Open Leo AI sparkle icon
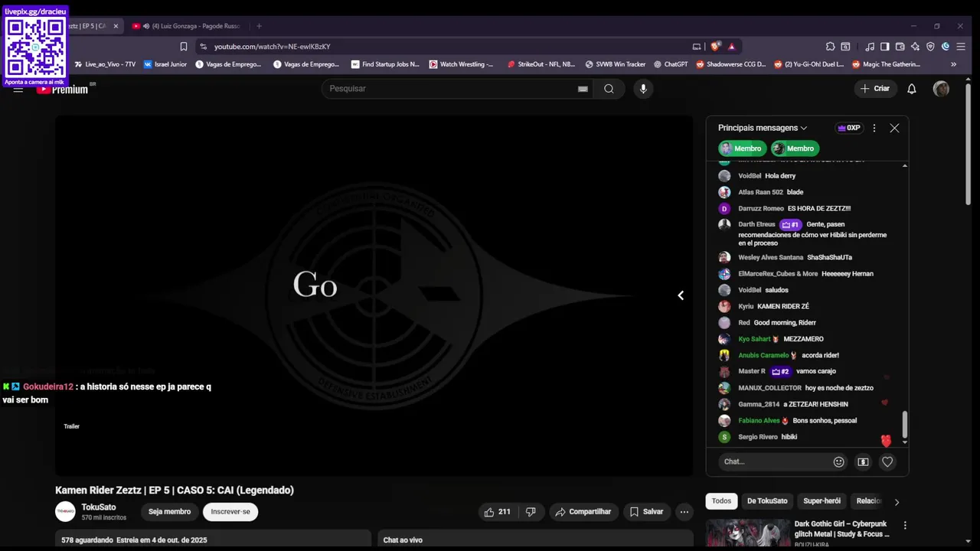The image size is (980, 551). (916, 47)
